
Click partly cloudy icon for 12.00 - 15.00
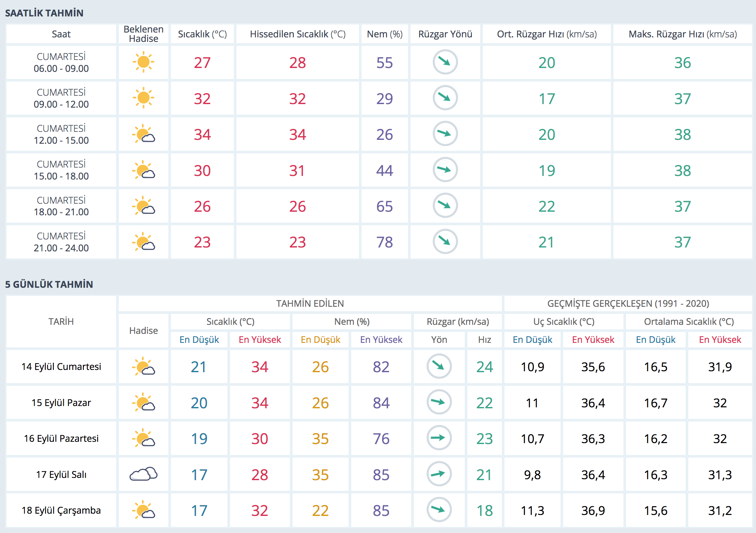pyautogui.click(x=143, y=134)
